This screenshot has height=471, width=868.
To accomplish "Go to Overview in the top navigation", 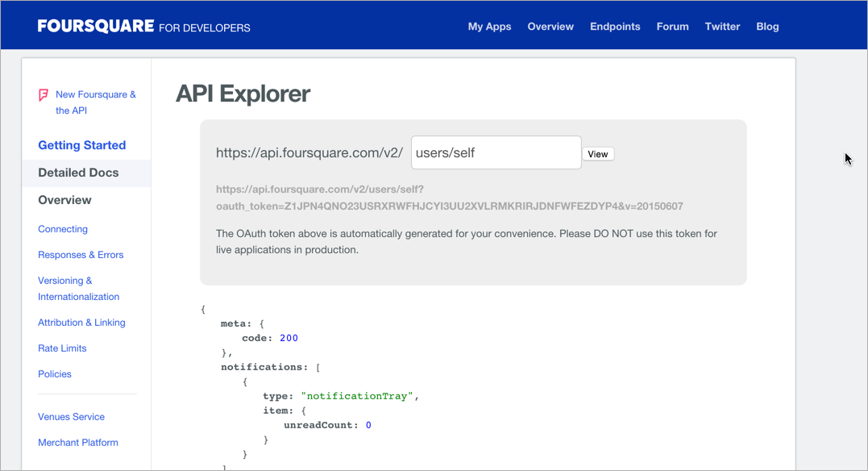I will (x=550, y=27).
